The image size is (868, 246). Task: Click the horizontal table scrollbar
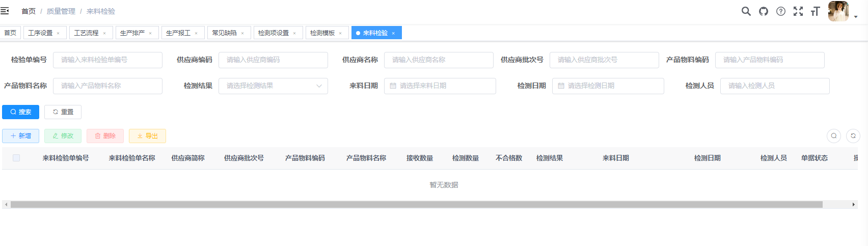click(x=416, y=204)
